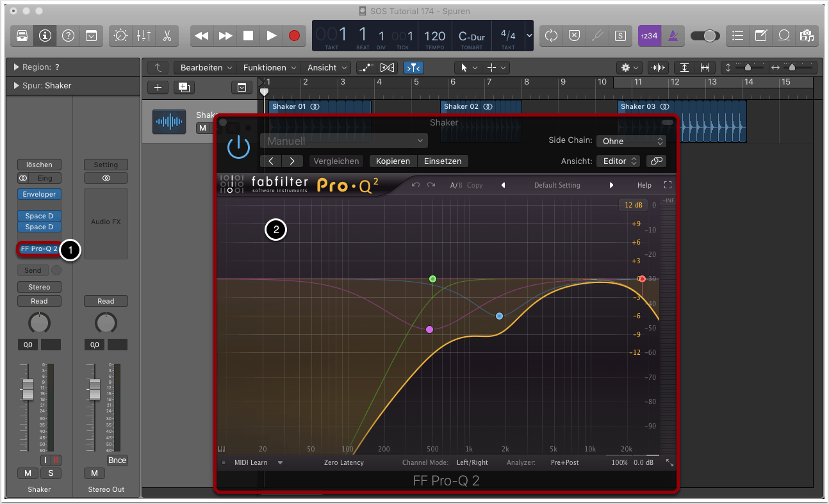The image size is (829, 504).
Task: Open the Side Chain dropdown
Action: coord(630,141)
